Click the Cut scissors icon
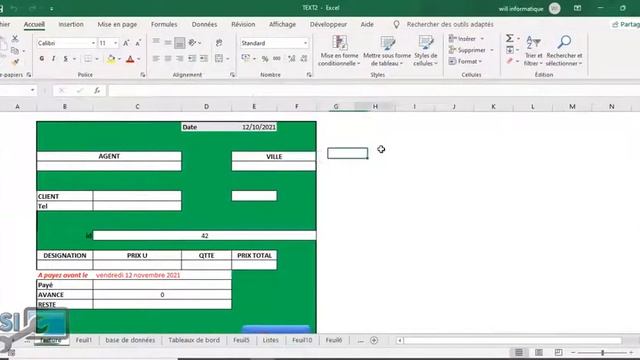This screenshot has height=360, width=640. (x=15, y=39)
